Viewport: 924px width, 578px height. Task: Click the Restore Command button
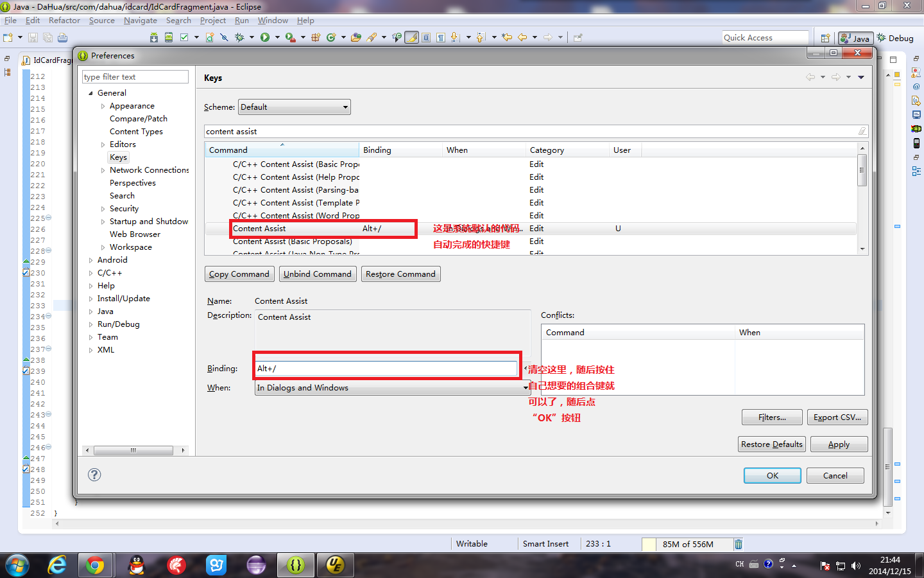point(400,274)
